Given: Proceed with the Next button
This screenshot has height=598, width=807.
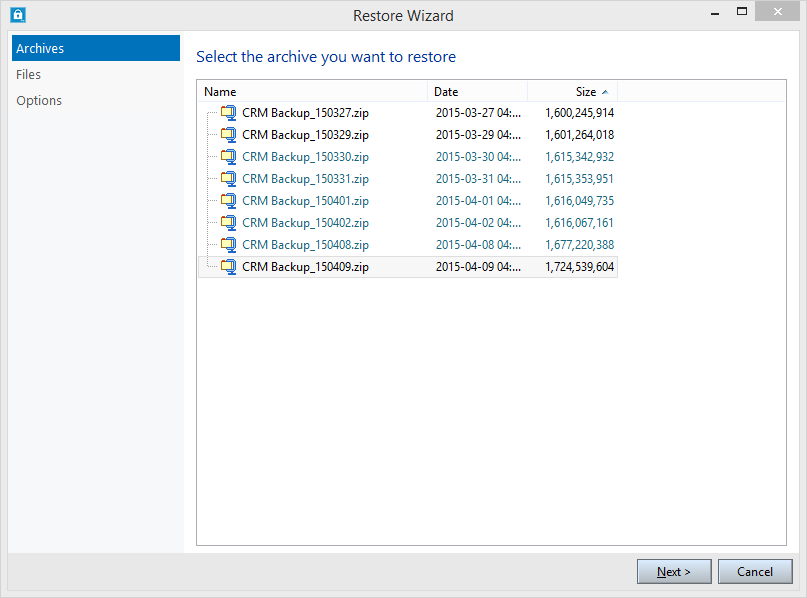Looking at the screenshot, I should point(674,572).
